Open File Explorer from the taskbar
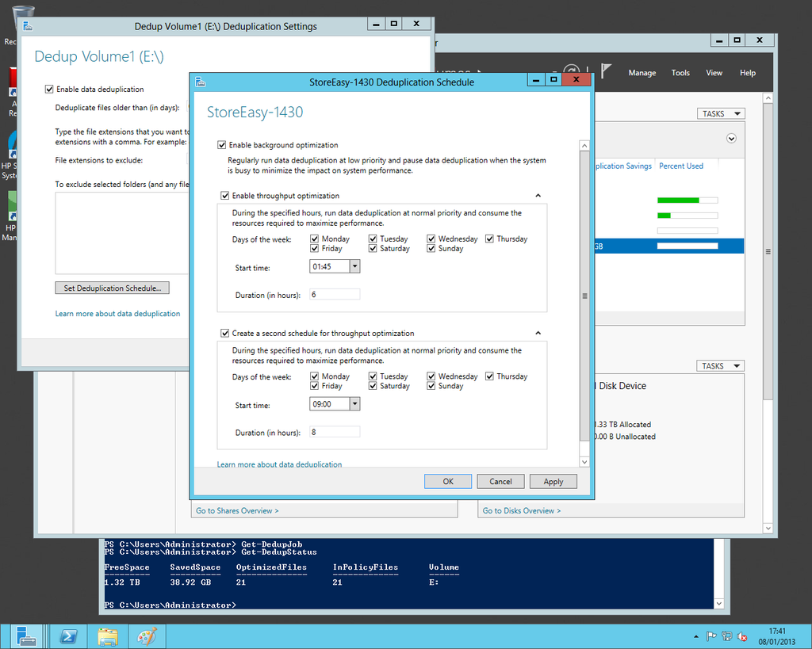The width and height of the screenshot is (812, 649). coord(107,636)
